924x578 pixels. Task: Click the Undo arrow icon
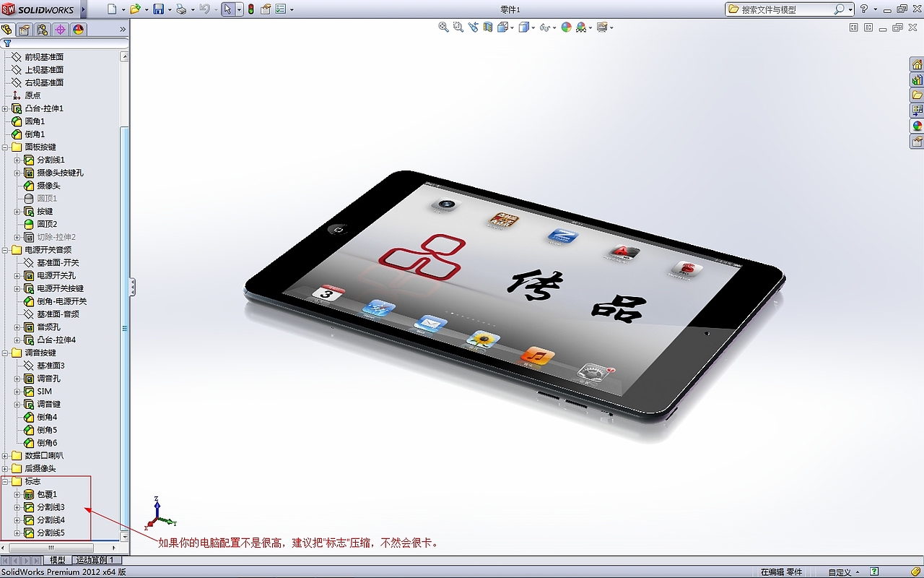[x=205, y=9]
